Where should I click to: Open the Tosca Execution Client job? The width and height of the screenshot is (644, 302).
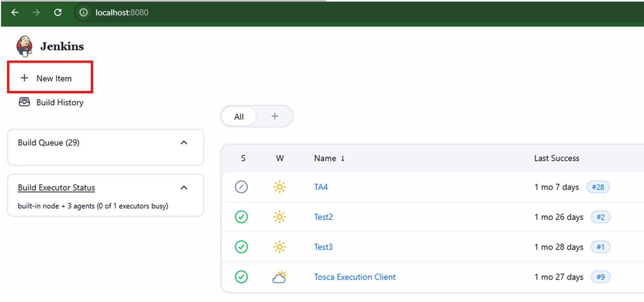[x=355, y=277]
